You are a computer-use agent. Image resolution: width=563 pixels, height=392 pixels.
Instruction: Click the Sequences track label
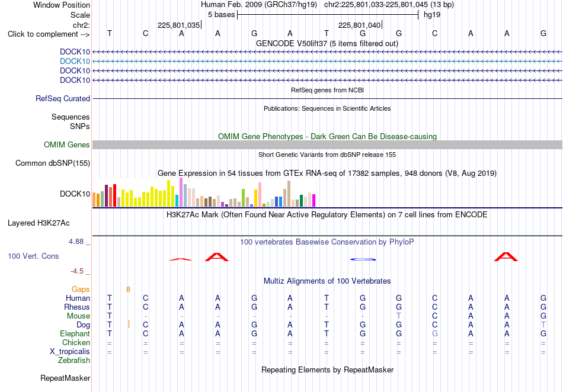pos(71,117)
